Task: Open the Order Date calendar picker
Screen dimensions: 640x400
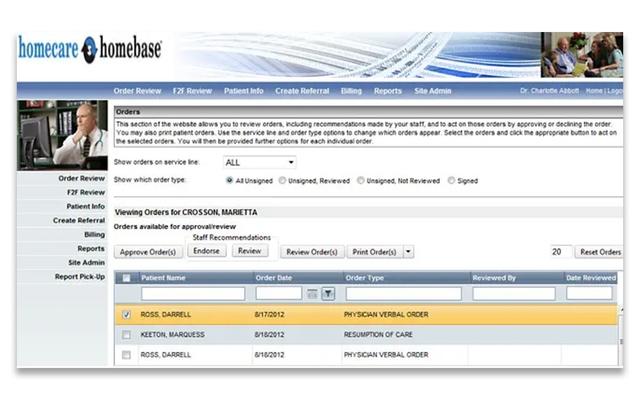Action: coord(313,293)
